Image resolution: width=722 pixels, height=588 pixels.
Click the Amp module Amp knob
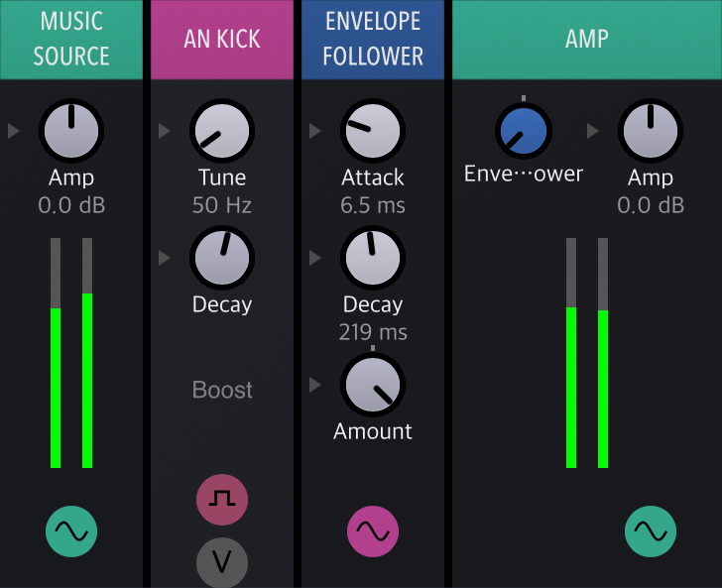tap(651, 131)
